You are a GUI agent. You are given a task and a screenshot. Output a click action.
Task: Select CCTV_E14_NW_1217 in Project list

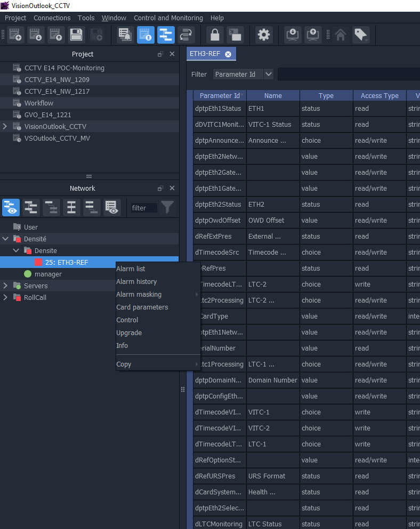(57, 92)
